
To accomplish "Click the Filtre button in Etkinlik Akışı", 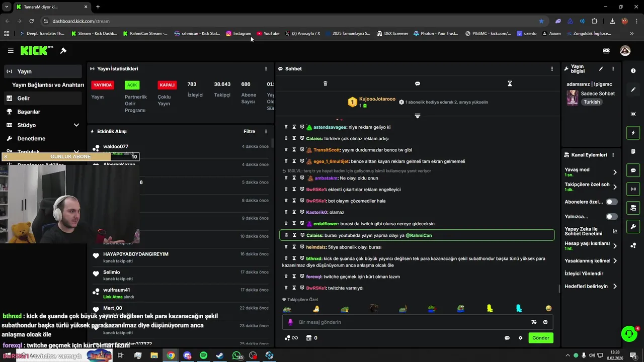I will (x=249, y=132).
